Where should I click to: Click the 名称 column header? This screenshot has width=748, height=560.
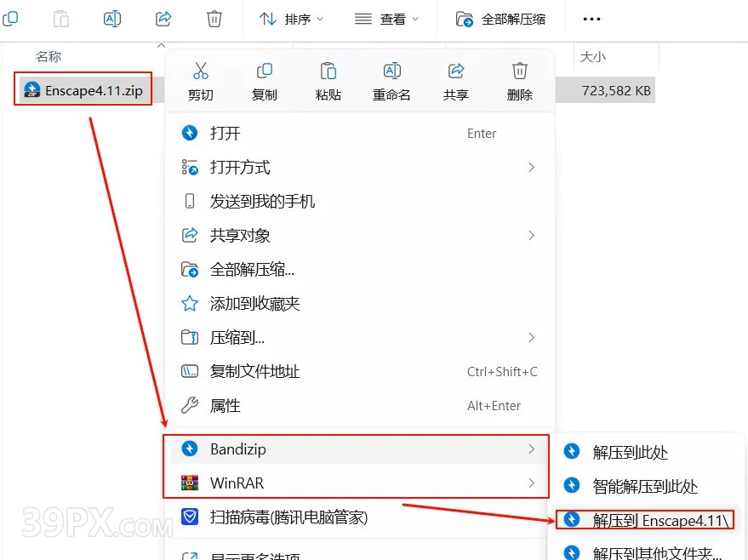(49, 57)
